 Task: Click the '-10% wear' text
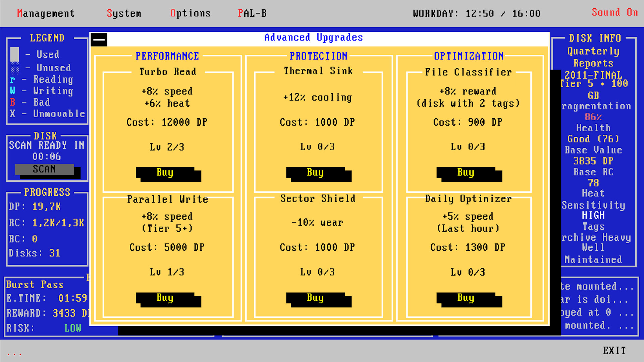317,223
